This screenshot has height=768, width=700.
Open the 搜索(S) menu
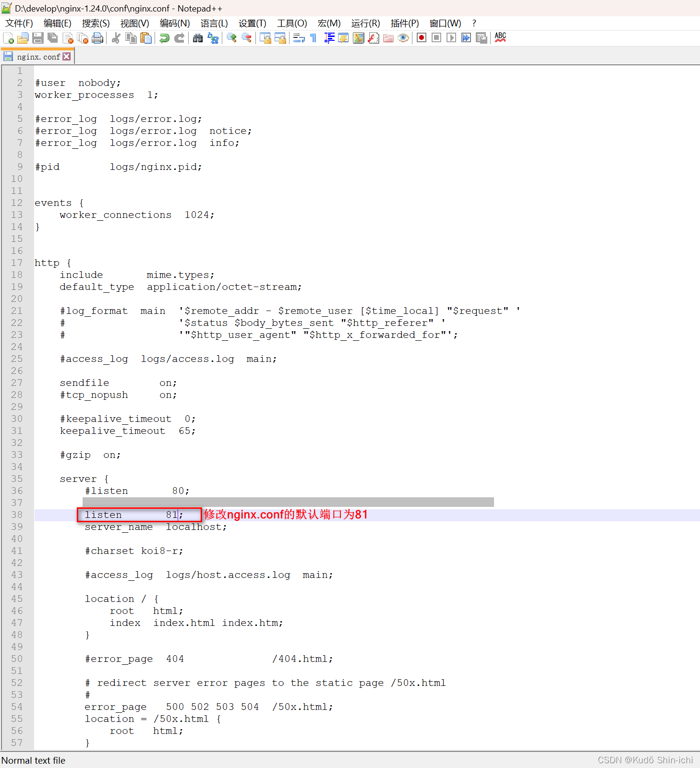[96, 24]
